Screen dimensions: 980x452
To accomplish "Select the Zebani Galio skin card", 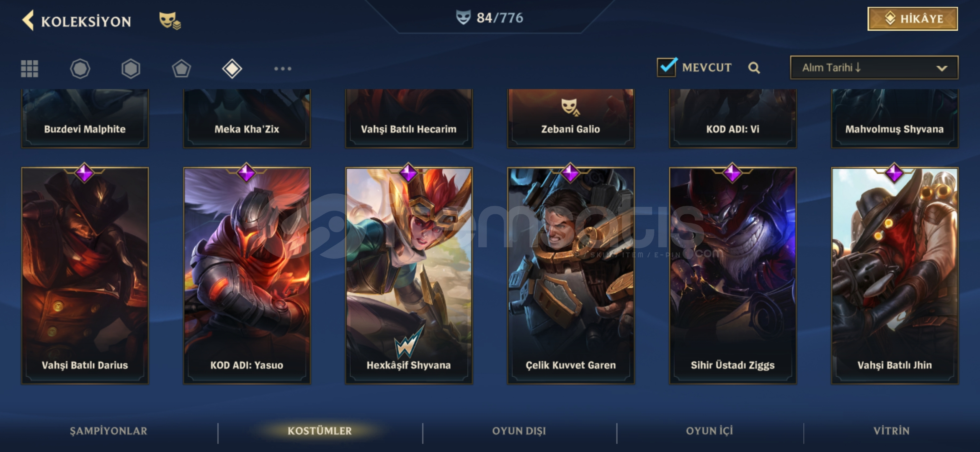I will pyautogui.click(x=571, y=118).
